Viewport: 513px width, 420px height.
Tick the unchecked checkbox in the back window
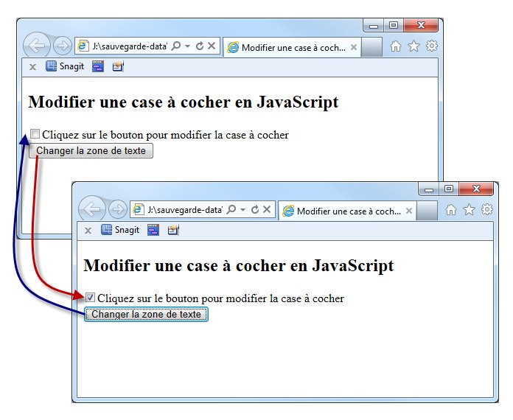tap(35, 134)
